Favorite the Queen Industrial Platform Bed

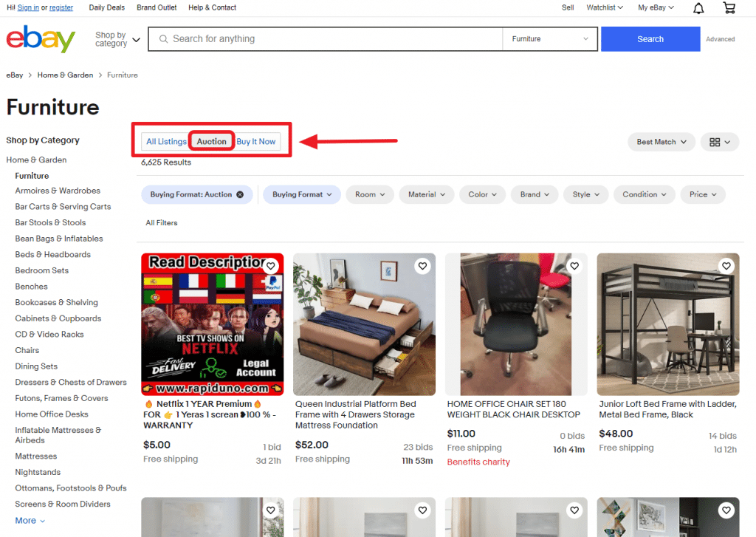[422, 266]
